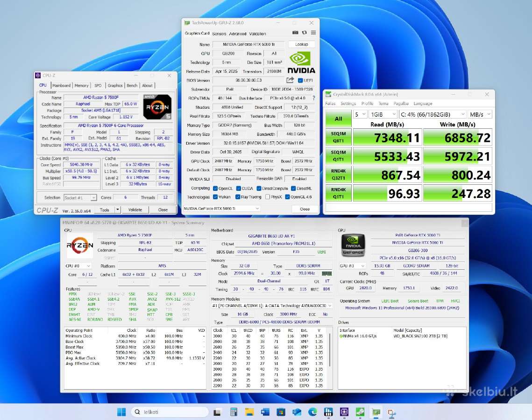Open Task View from the taskbar

(217, 412)
